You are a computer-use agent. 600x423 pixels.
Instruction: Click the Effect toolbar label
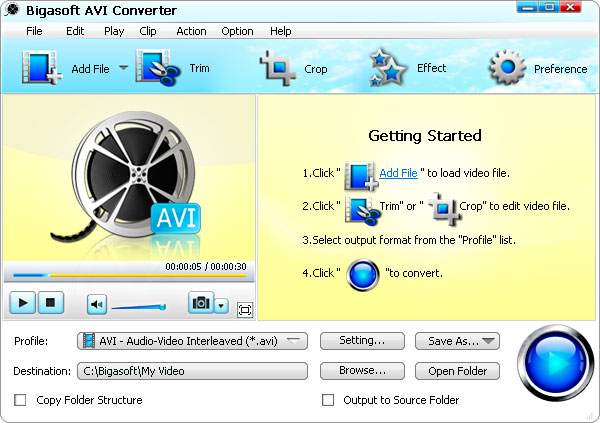pos(431,68)
